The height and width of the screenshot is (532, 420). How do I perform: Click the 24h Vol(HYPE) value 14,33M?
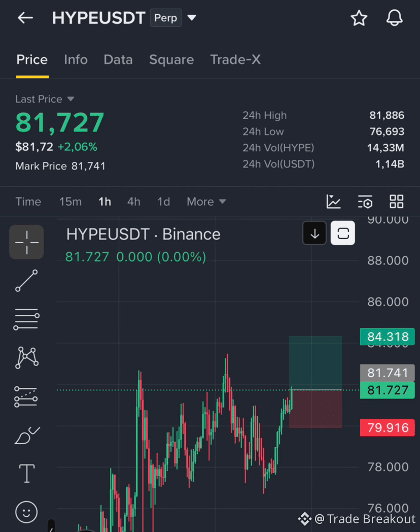(386, 148)
